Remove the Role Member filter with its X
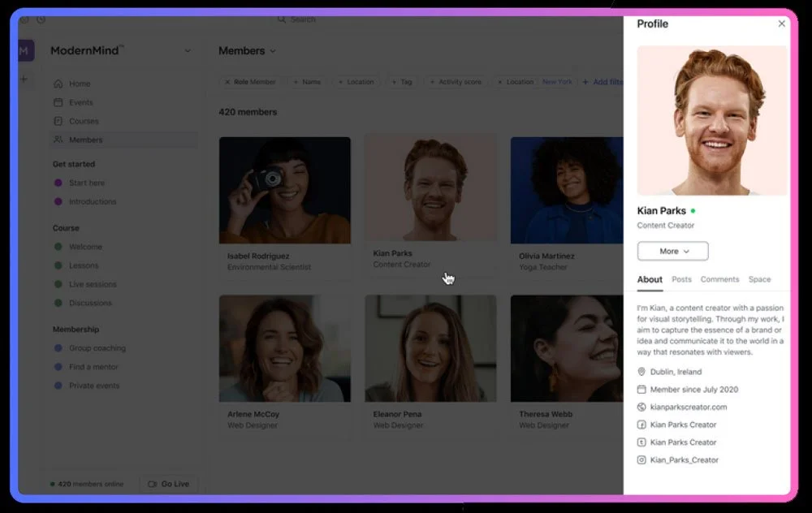The width and height of the screenshot is (812, 513). [x=227, y=82]
